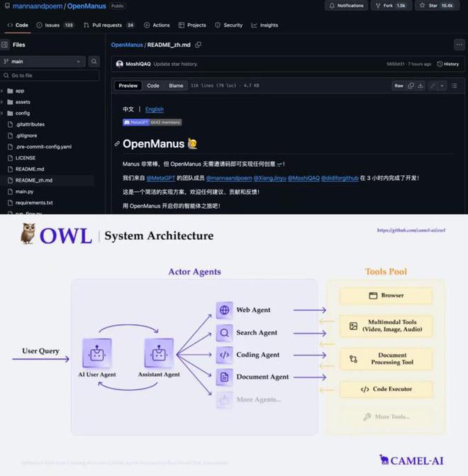Open the Actions tab
The height and width of the screenshot is (476, 468).
157,26
